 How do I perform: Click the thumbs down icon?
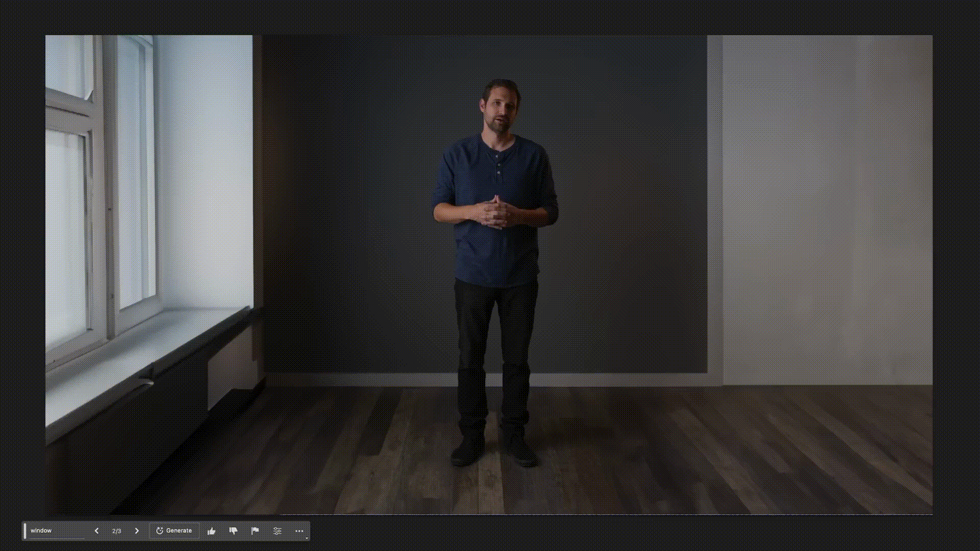point(233,531)
